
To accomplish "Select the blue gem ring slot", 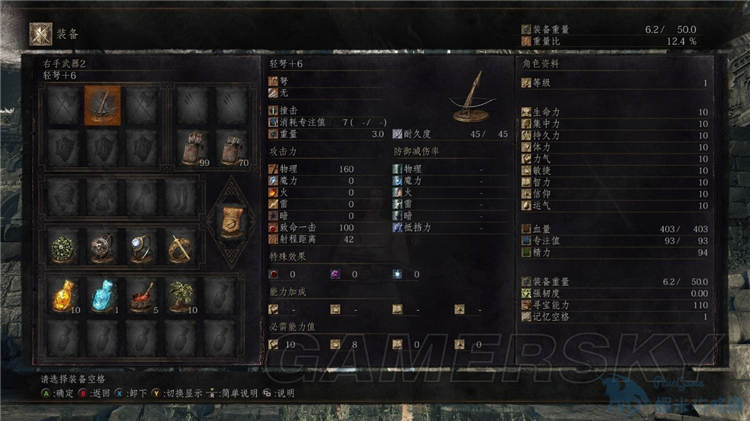I will (142, 247).
